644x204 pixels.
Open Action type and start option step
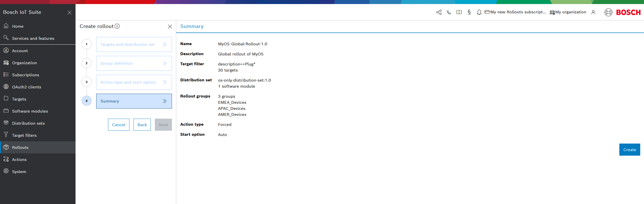pyautogui.click(x=134, y=82)
